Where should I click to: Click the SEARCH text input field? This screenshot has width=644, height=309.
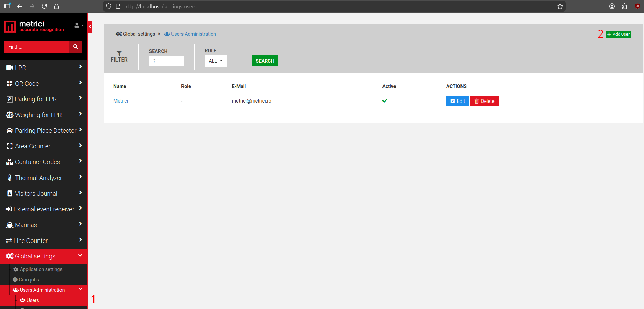pos(166,61)
